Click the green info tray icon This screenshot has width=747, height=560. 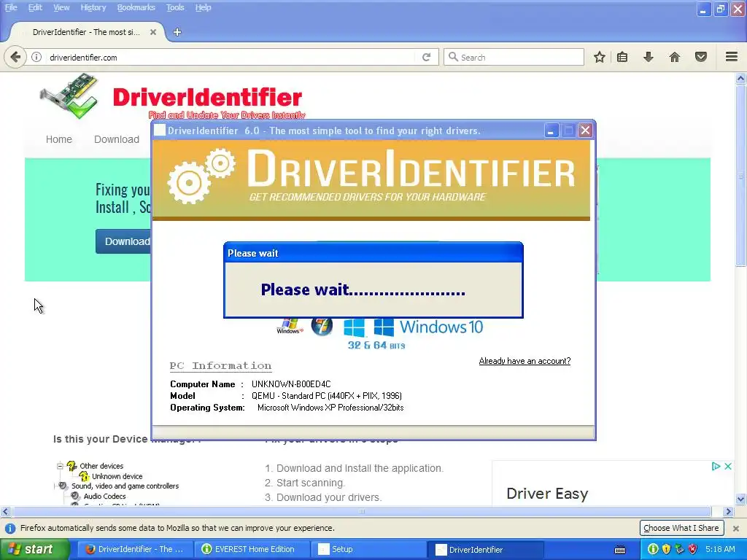tap(653, 550)
